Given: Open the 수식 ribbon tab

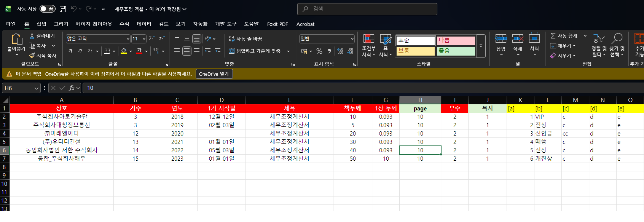Looking at the screenshot, I should pyautogui.click(x=124, y=24).
